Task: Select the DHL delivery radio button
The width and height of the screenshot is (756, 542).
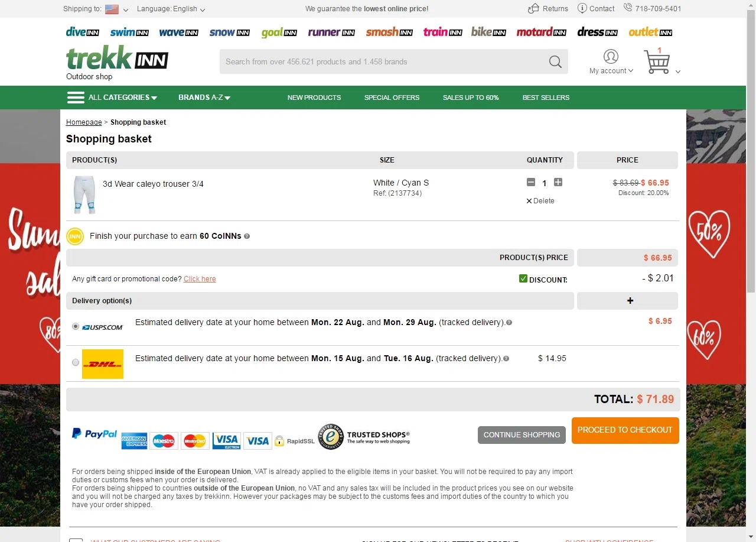Action: coord(75,362)
